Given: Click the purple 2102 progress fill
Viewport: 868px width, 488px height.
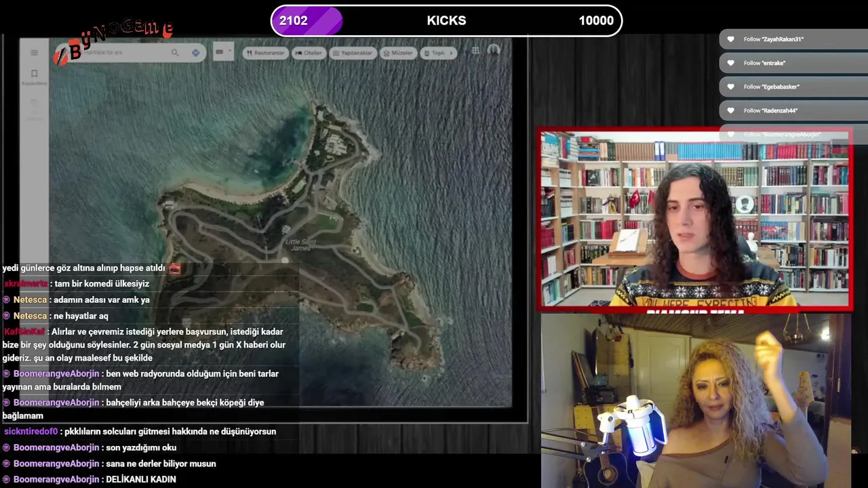Looking at the screenshot, I should pos(307,20).
